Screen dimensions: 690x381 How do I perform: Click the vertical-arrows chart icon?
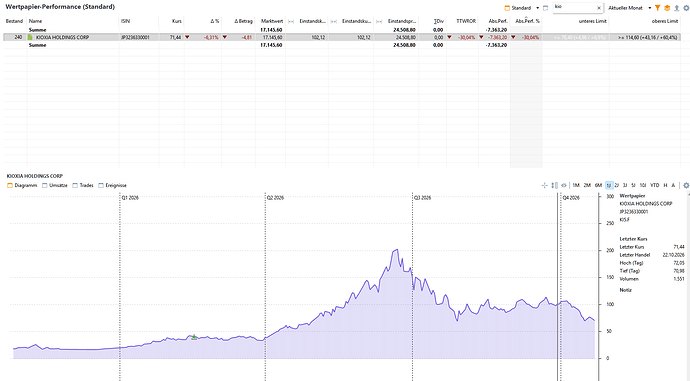[x=554, y=185]
